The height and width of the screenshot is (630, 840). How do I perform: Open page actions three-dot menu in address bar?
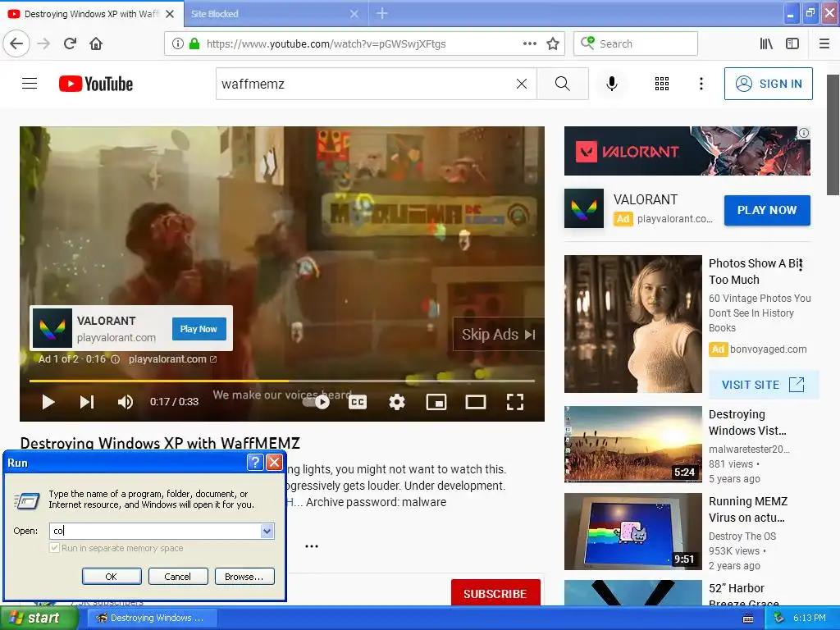pos(529,43)
